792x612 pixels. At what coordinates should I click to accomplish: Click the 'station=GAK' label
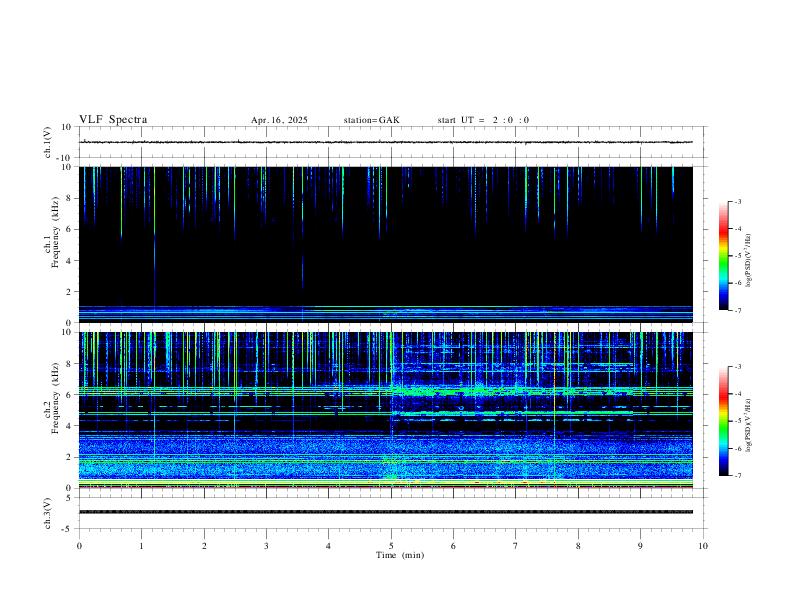click(x=371, y=120)
